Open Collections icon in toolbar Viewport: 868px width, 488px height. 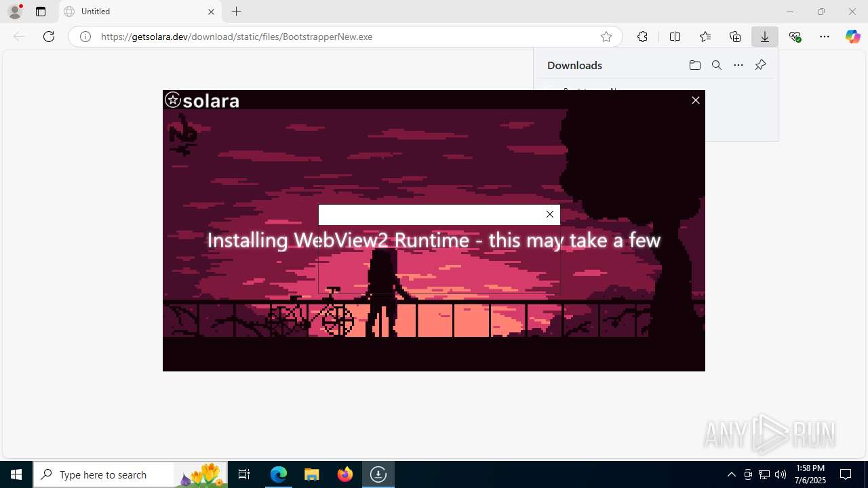pyautogui.click(x=735, y=37)
